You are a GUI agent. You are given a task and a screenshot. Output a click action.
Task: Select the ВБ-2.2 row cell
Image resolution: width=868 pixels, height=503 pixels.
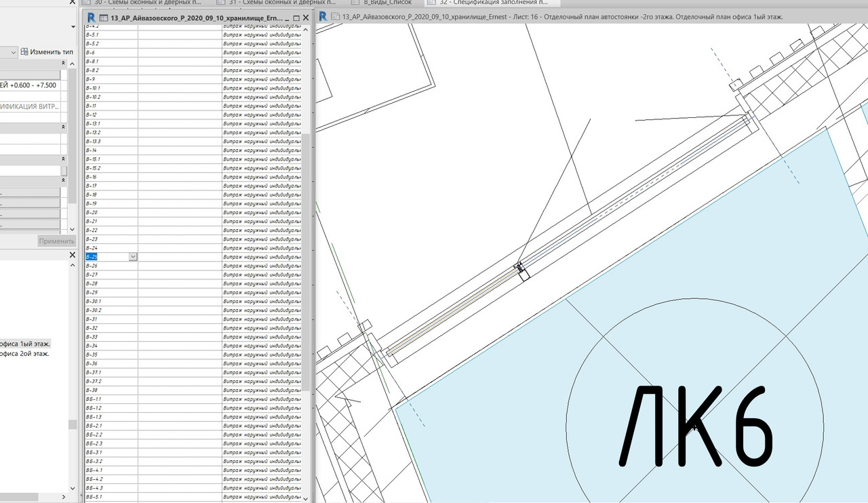click(x=111, y=435)
